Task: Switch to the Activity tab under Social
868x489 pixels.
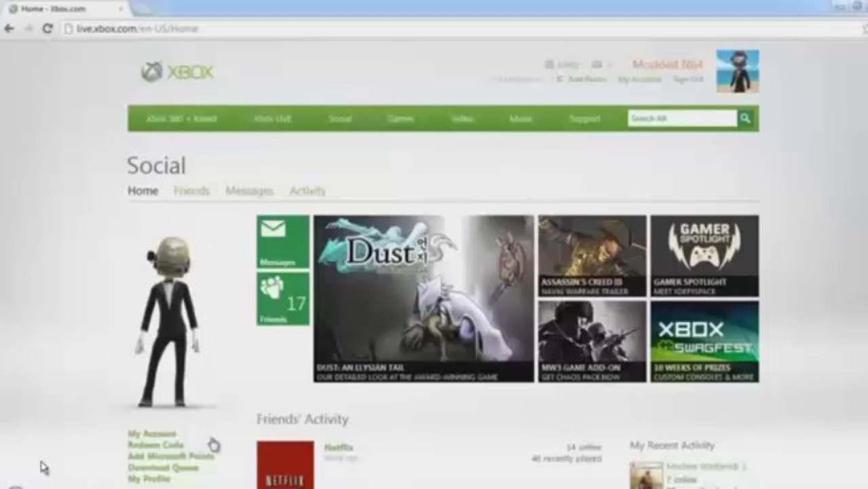Action: click(x=307, y=191)
